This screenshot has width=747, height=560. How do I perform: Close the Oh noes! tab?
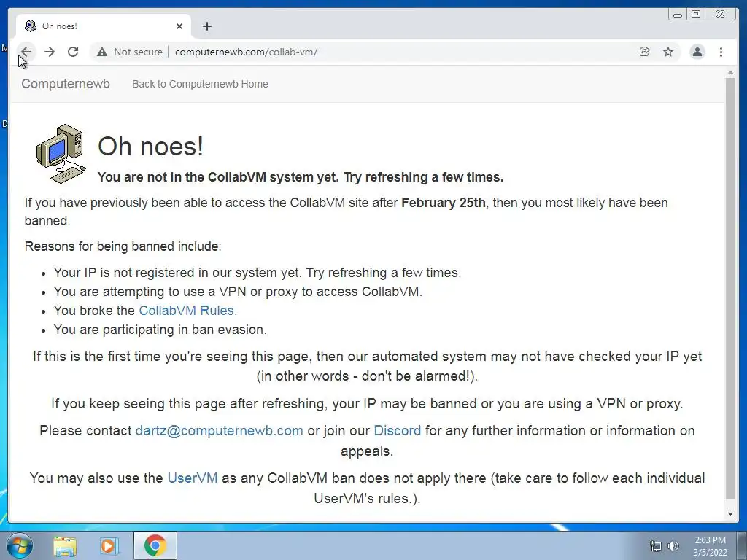tap(179, 26)
